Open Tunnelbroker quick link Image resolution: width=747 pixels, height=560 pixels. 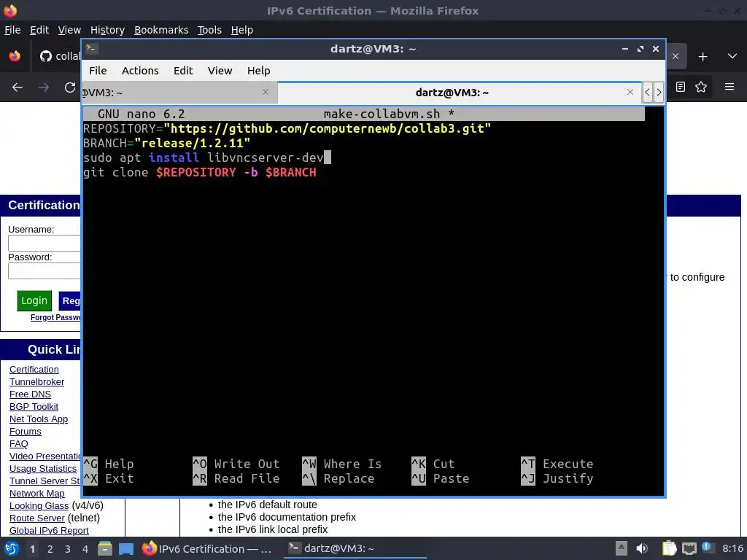[x=36, y=382]
